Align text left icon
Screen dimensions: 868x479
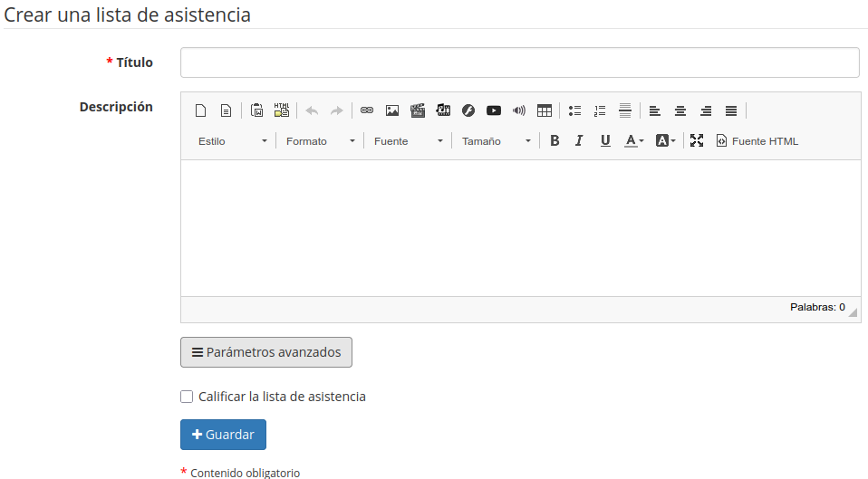pyautogui.click(x=655, y=110)
